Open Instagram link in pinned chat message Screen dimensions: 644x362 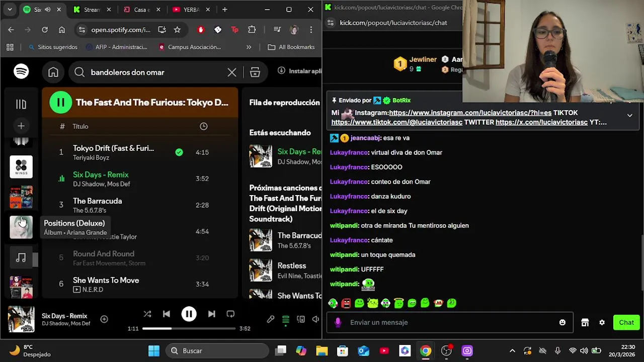click(x=470, y=113)
